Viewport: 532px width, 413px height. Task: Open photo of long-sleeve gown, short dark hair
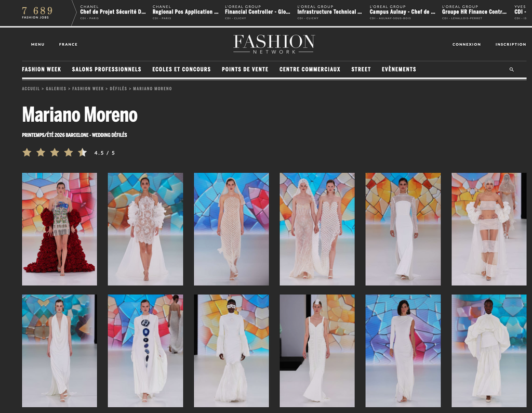pos(403,351)
